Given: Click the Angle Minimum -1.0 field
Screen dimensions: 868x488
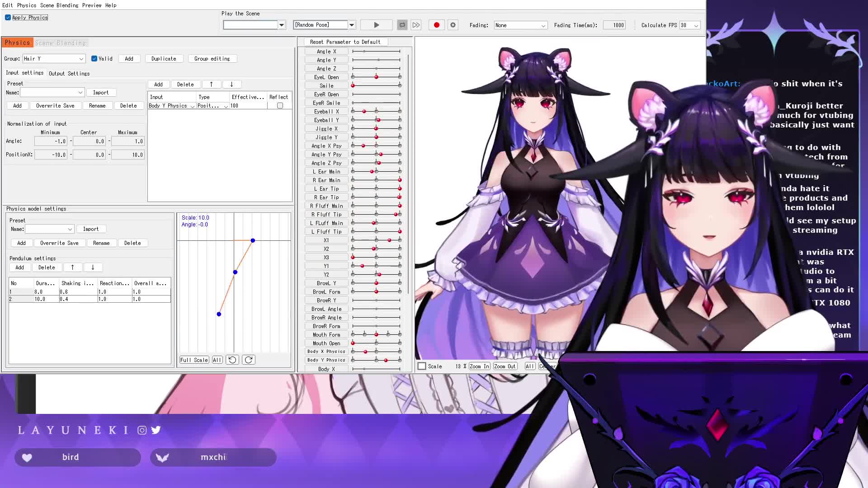Looking at the screenshot, I should coord(51,141).
